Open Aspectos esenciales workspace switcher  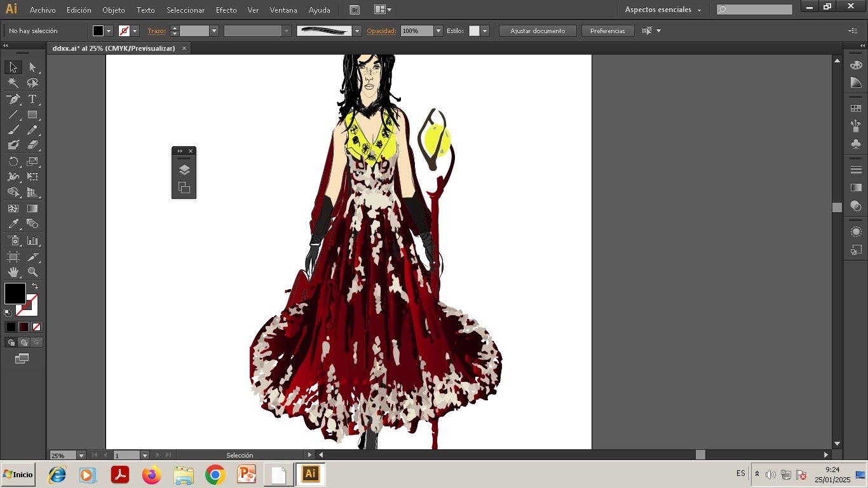[x=663, y=10]
